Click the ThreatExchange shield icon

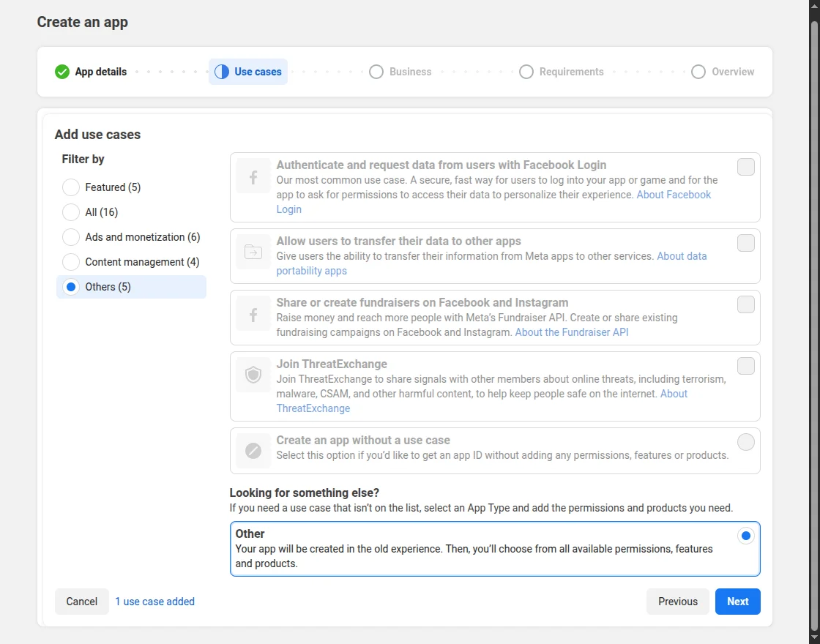[252, 375]
